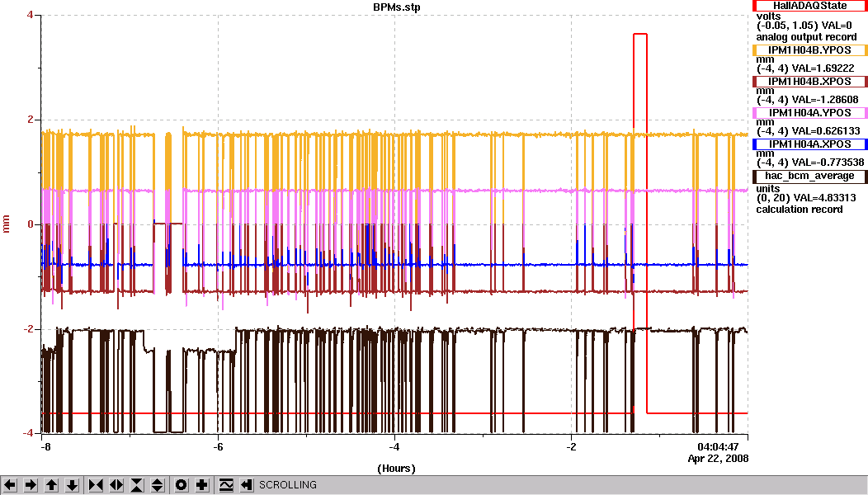868x495 pixels.
Task: Click the -8 hours x-axis tick label
Action: pyautogui.click(x=45, y=447)
